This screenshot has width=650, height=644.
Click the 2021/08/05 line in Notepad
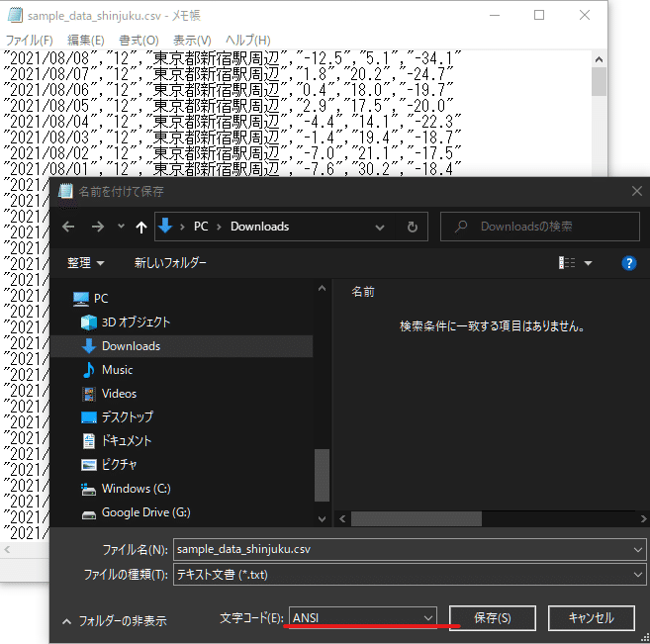point(229,106)
